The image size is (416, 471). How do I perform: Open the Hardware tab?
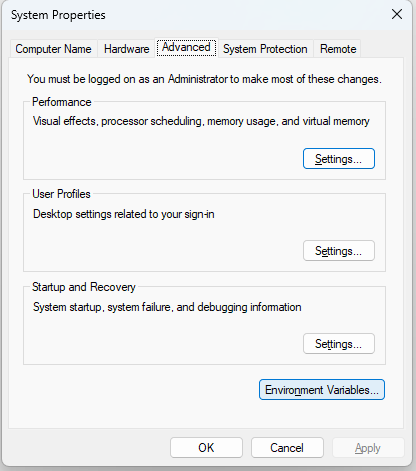[126, 49]
